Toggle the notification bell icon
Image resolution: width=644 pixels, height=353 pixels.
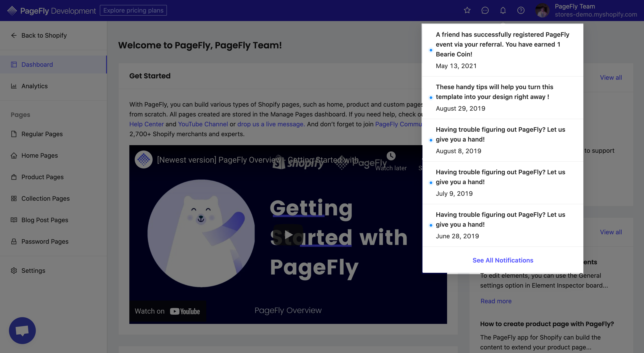(503, 10)
